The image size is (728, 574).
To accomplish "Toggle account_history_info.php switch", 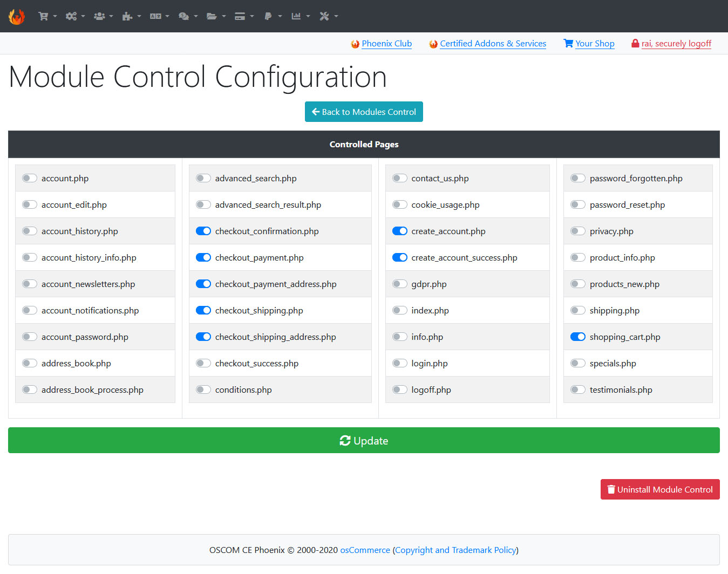I will point(30,257).
